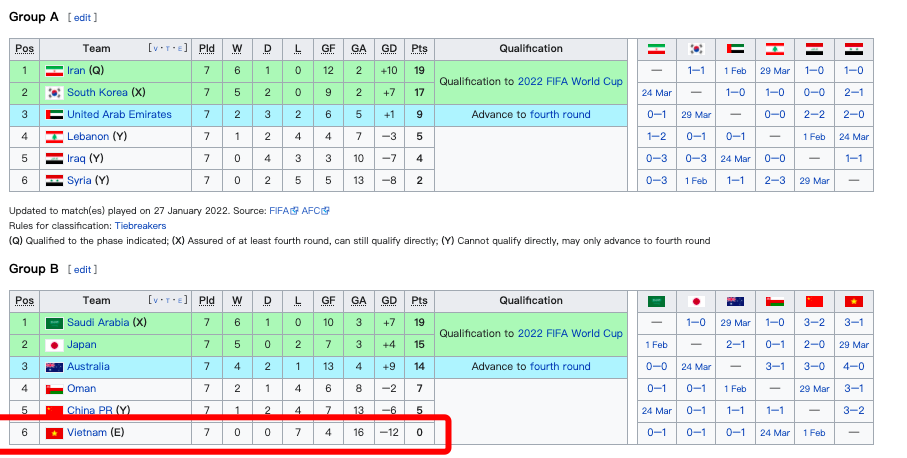907x458 pixels.
Task: Click the Iran flag in Group A results header
Action: [x=656, y=49]
